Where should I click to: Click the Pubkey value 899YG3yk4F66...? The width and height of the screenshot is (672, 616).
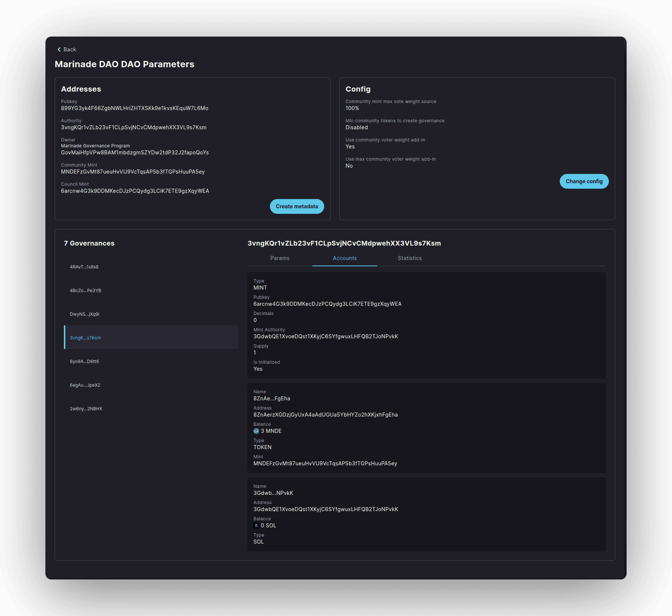[134, 108]
